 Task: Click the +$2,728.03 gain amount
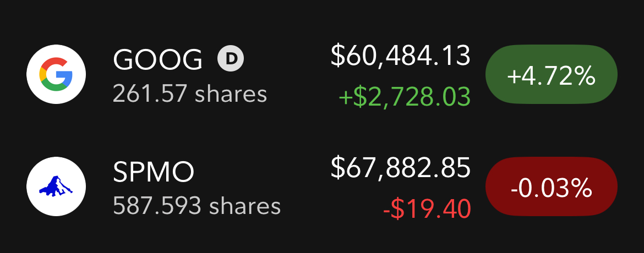coord(404,97)
